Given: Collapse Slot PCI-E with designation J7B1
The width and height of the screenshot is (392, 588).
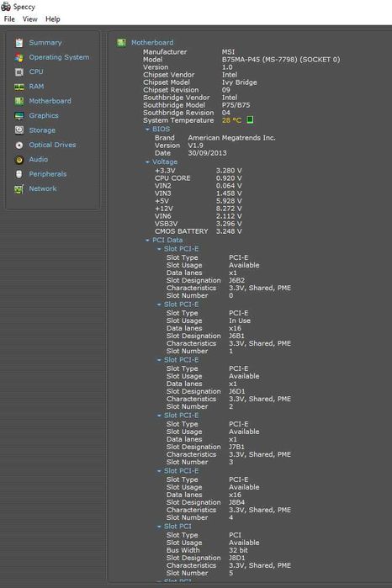Looking at the screenshot, I should coord(160,416).
